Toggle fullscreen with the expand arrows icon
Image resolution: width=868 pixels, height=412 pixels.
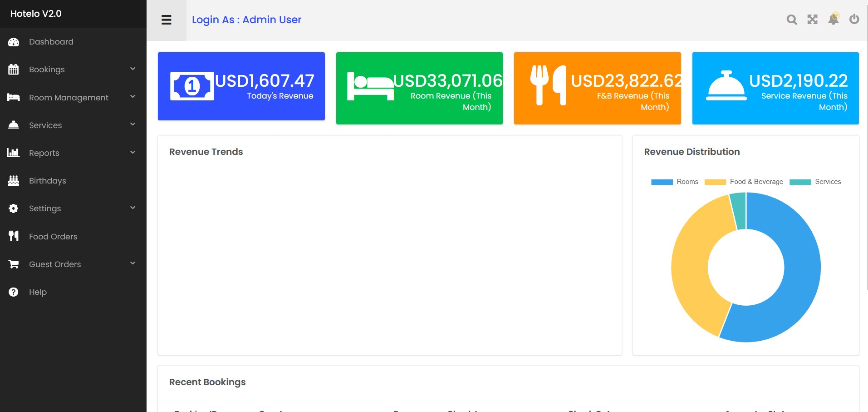[x=813, y=20]
